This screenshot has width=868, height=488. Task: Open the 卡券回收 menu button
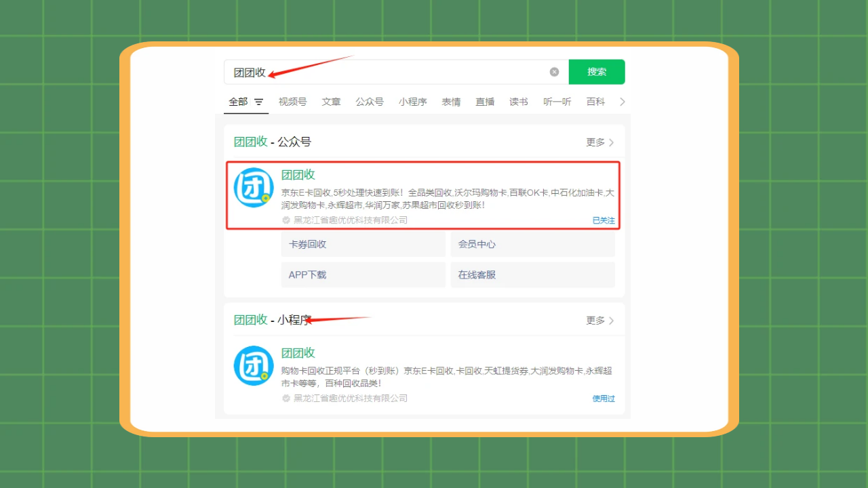point(363,244)
